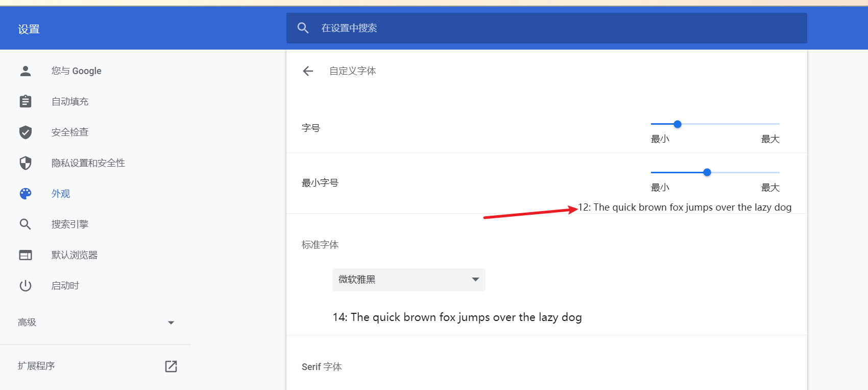
Task: Click the magnifier icon beside 搜索引擎
Action: click(x=26, y=224)
